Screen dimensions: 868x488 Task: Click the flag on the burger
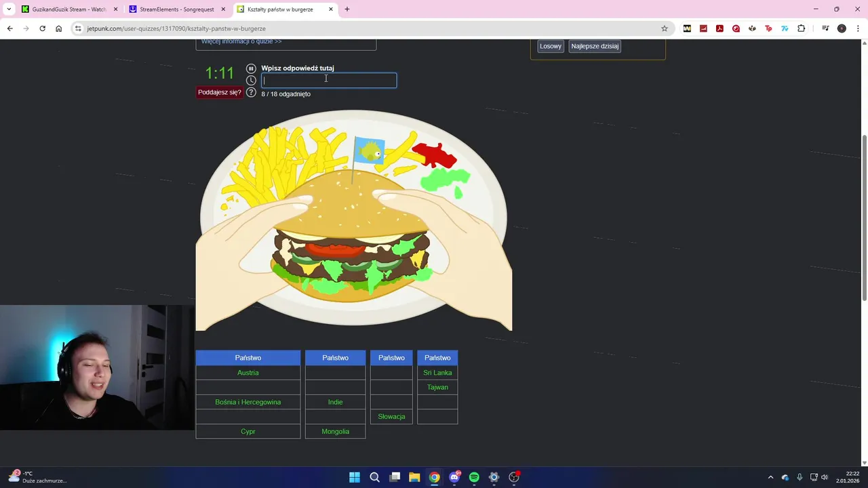click(370, 150)
